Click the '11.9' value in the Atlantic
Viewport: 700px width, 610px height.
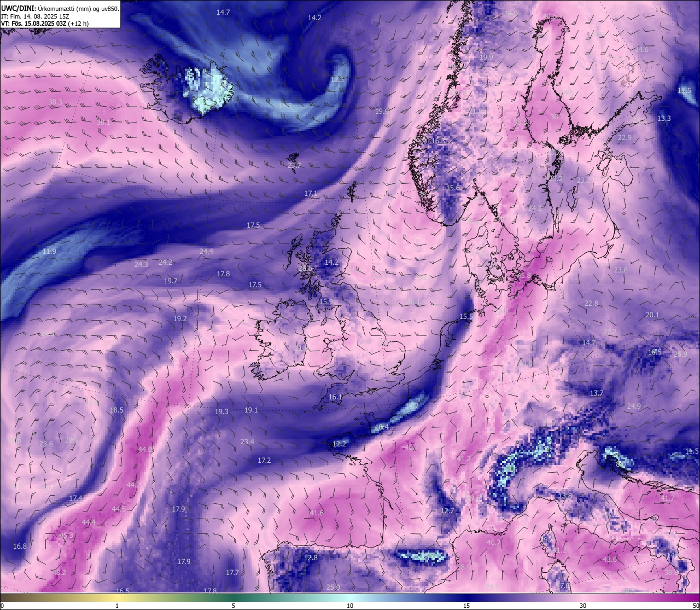coord(49,251)
